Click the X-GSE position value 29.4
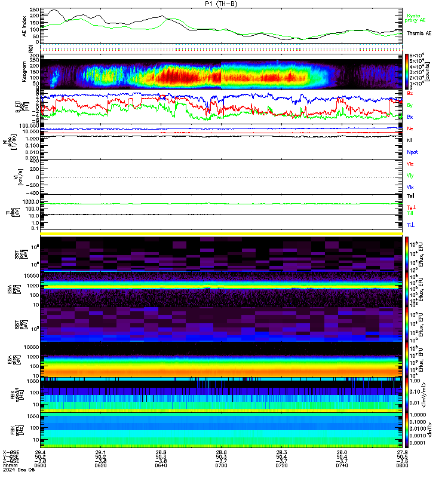The width and height of the screenshot is (448, 478). [x=40, y=452]
